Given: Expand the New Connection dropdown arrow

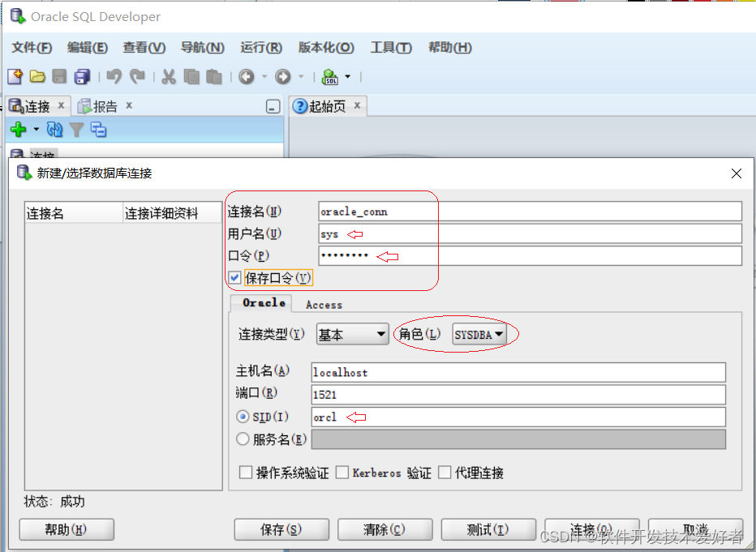Looking at the screenshot, I should 37,129.
